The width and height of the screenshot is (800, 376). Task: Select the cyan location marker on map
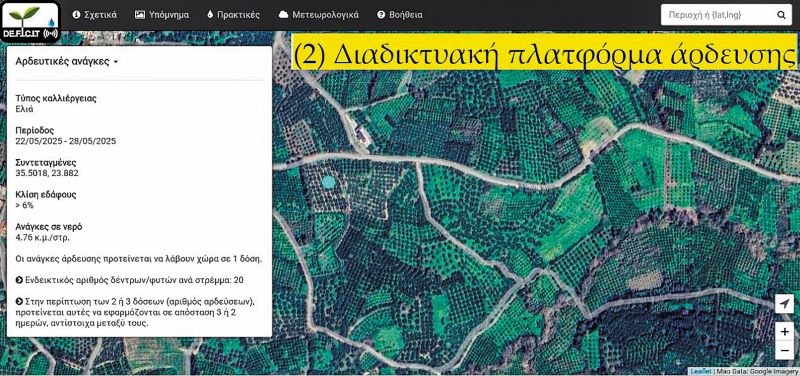point(329,182)
